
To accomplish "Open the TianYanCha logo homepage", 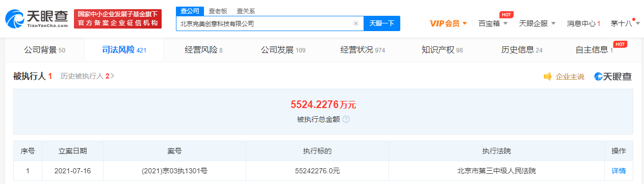I will coord(37,19).
